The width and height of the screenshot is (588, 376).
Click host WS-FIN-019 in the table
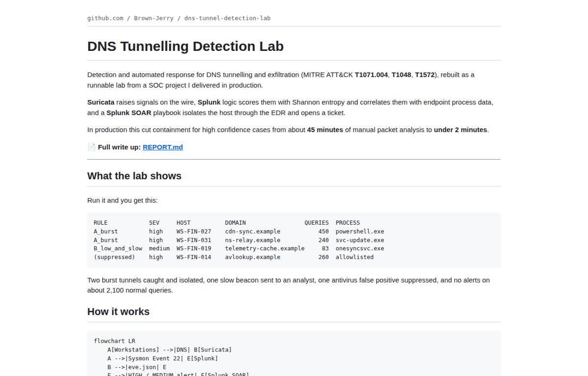(194, 249)
